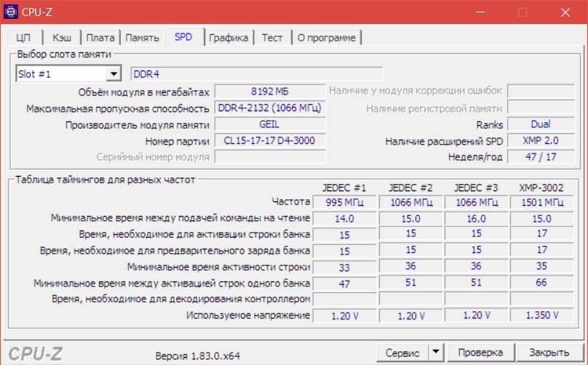Select the 1501 МГц XMP frequency cell
Screen dimensions: 588x365
pyautogui.click(x=542, y=202)
